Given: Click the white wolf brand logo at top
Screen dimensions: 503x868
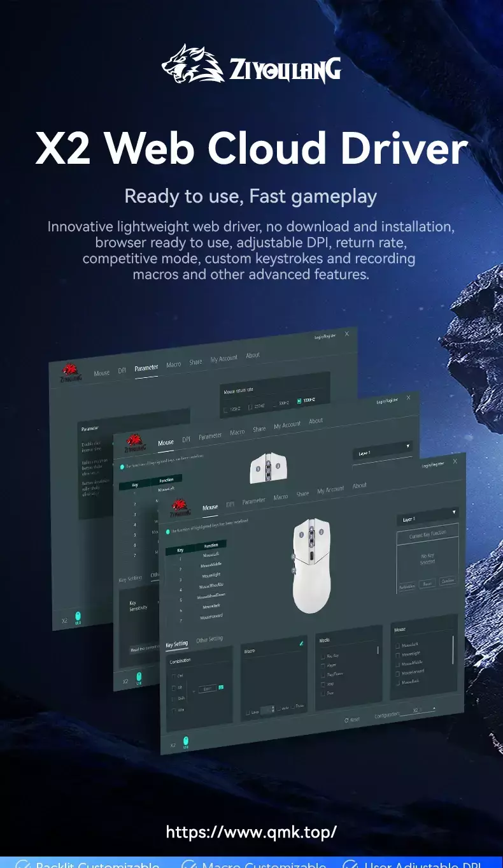Looking at the screenshot, I should click(x=192, y=64).
